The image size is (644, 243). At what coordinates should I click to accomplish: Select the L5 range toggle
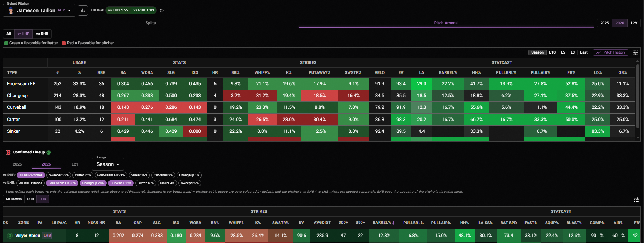point(563,52)
